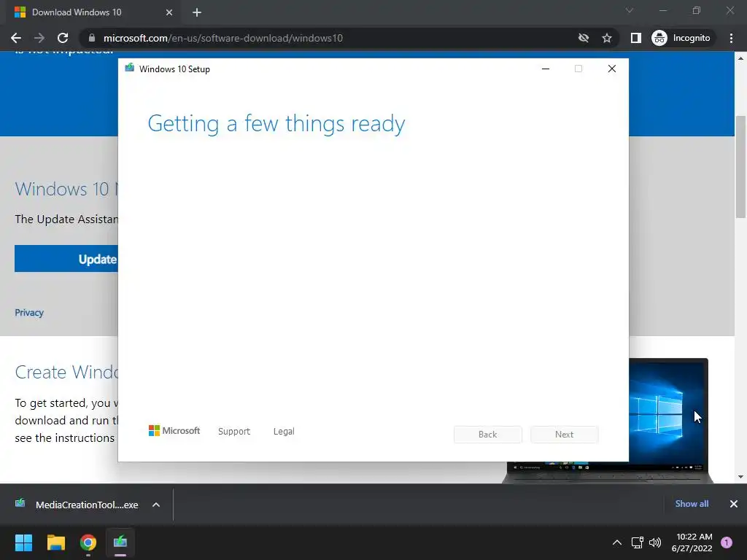747x560 pixels.
Task: Open the tab search chevron in Chrome
Action: tap(630, 10)
